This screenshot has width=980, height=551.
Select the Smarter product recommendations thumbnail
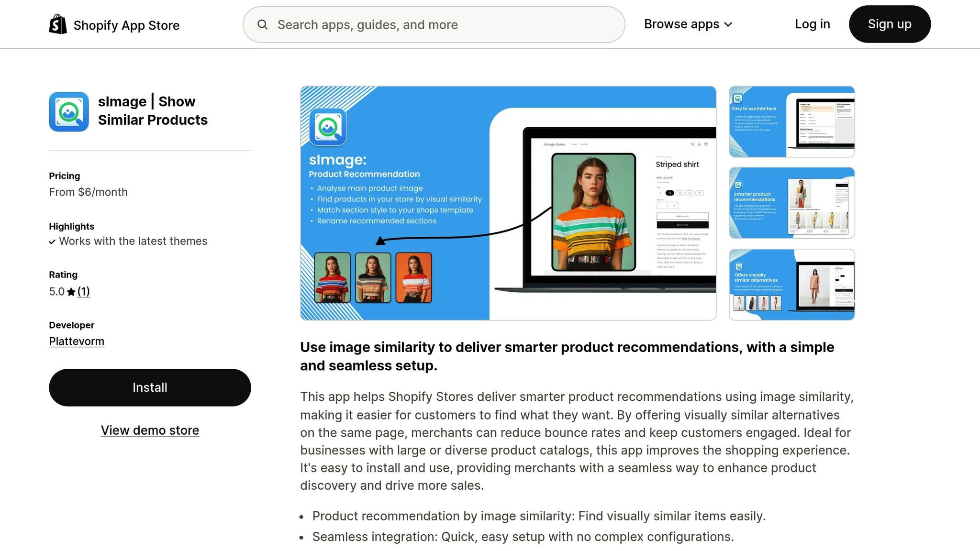(791, 203)
